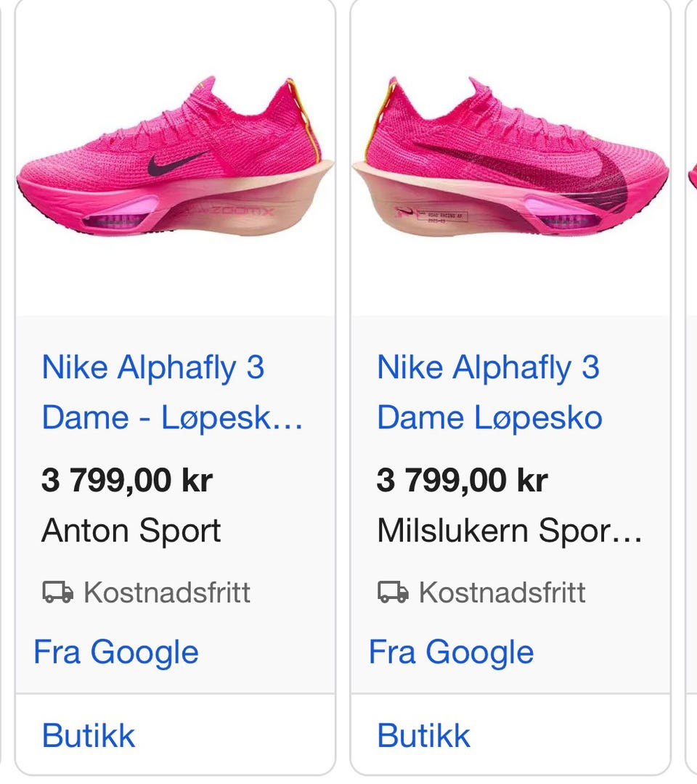697x784 pixels.
Task: Click the 'Fra Google' link under Milslukern
Action: coord(451,653)
